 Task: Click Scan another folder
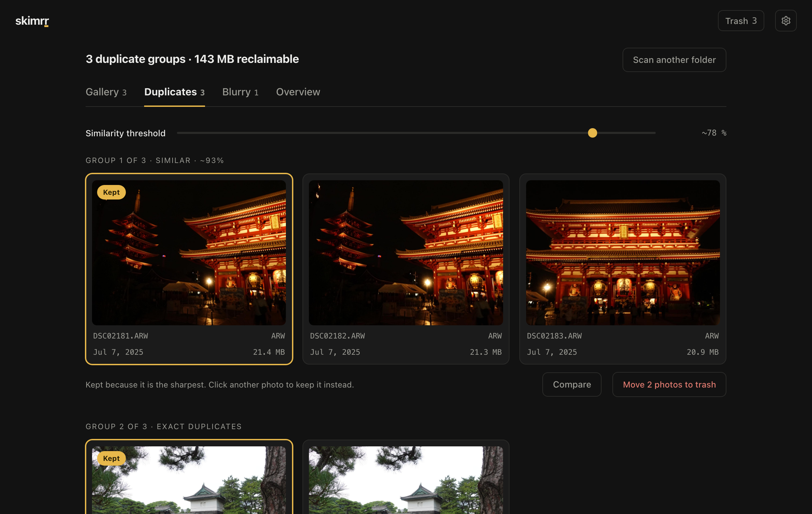[x=674, y=60]
